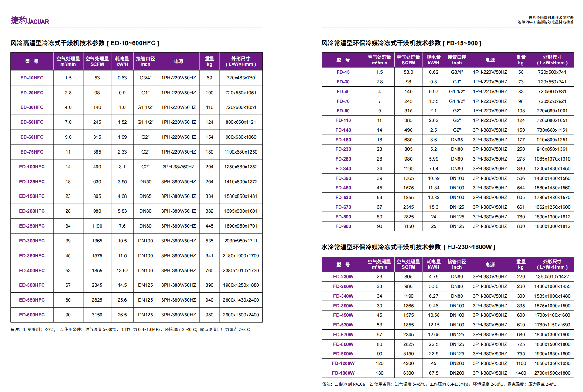The height and width of the screenshot is (392, 583).
Task: Click the Jaguar brand logo
Action: pos(29,20)
